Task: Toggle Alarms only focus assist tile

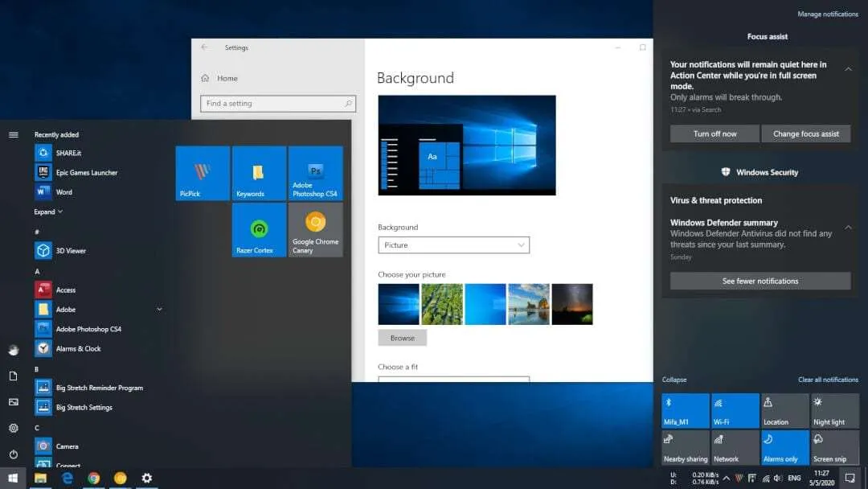Action: (785, 447)
